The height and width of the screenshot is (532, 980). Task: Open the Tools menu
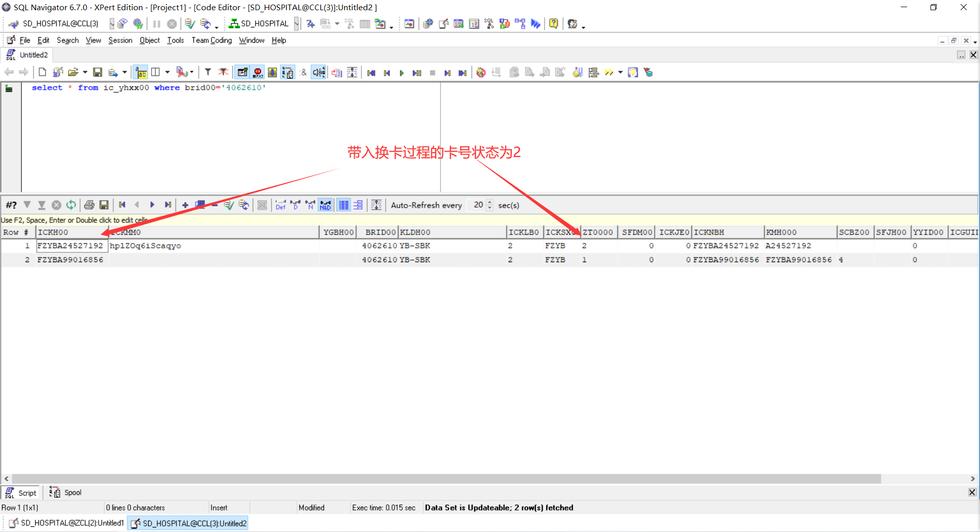tap(176, 40)
